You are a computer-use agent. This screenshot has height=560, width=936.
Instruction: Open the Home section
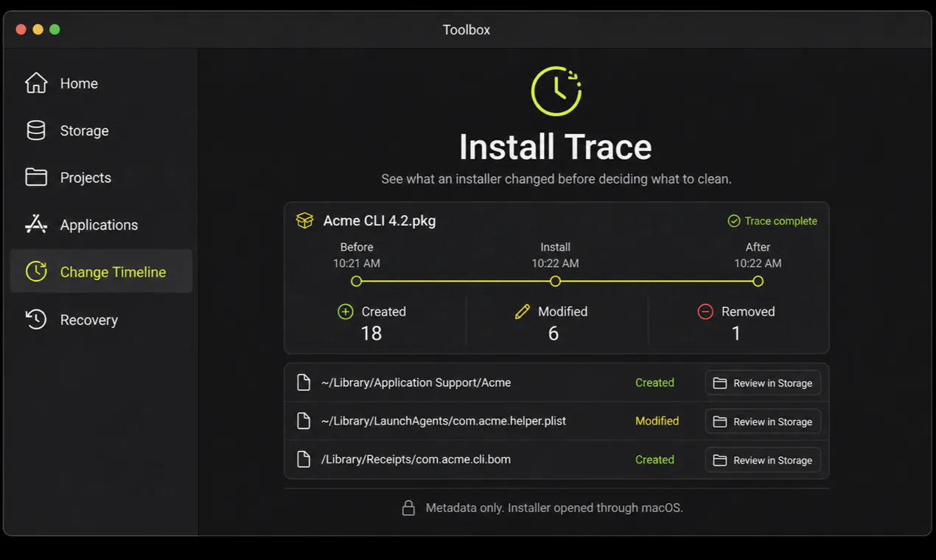pos(102,83)
